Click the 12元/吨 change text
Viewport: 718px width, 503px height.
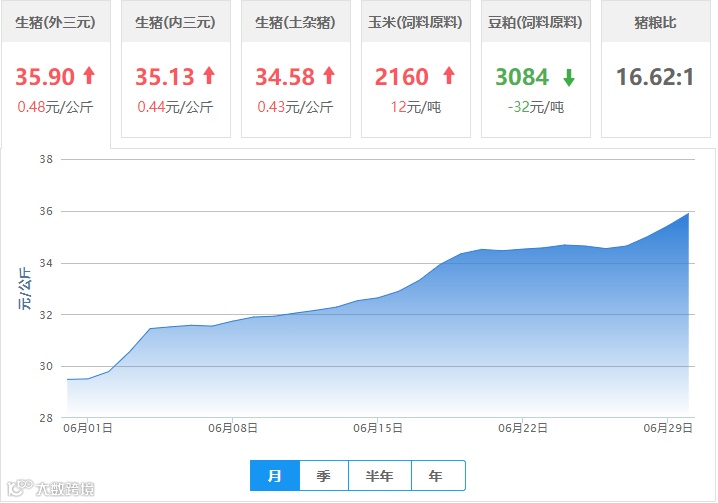[416, 107]
